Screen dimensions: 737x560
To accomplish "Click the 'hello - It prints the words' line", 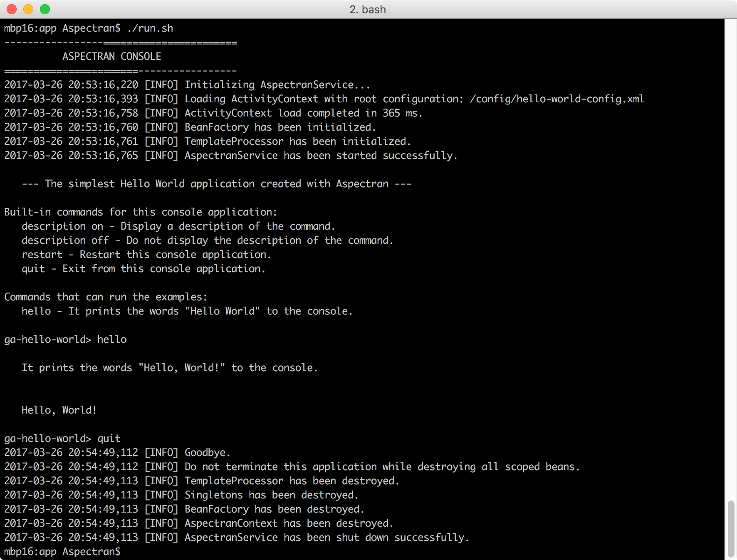I will 187,311.
